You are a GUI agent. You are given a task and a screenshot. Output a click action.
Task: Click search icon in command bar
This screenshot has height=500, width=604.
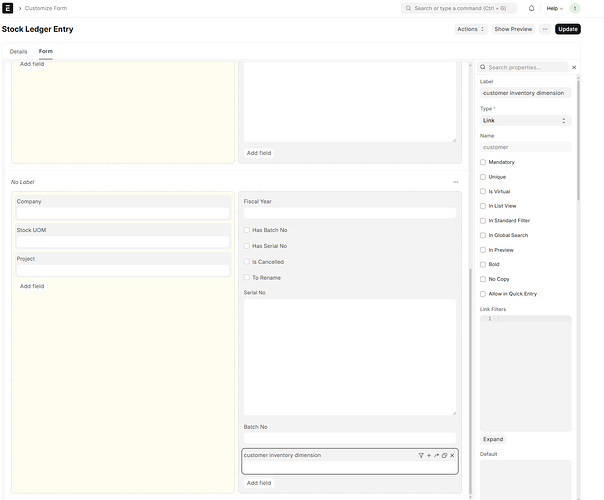(x=408, y=8)
